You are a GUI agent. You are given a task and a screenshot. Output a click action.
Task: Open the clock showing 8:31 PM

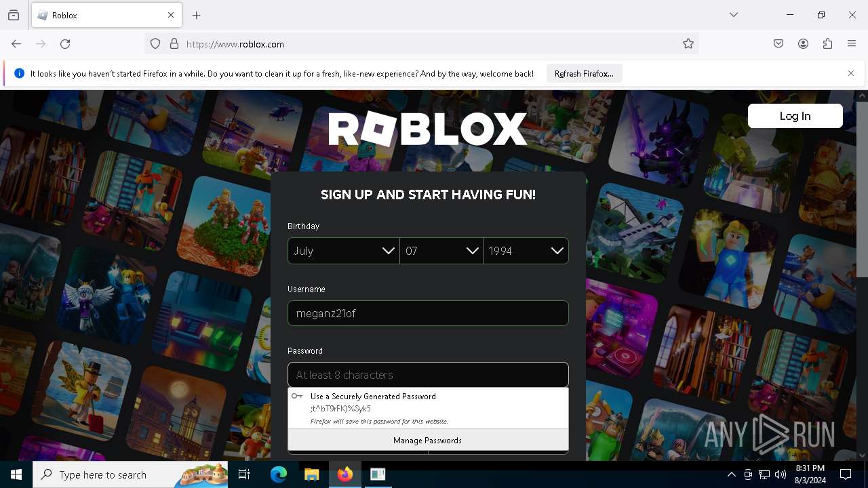tap(810, 474)
